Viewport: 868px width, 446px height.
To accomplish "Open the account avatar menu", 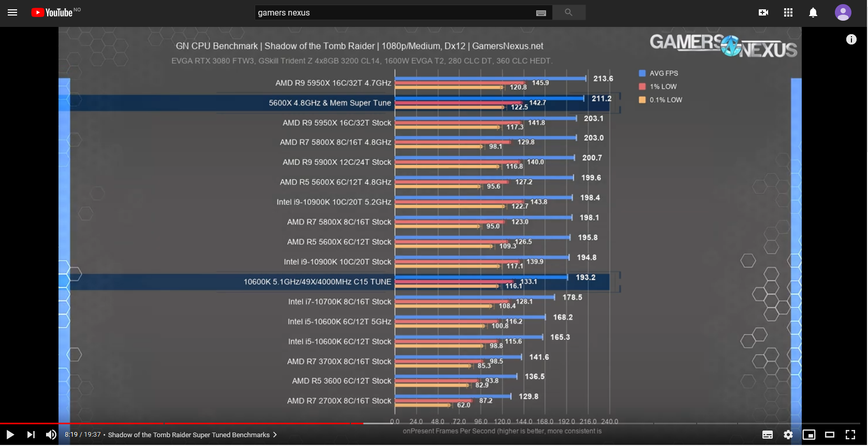I will (x=843, y=12).
